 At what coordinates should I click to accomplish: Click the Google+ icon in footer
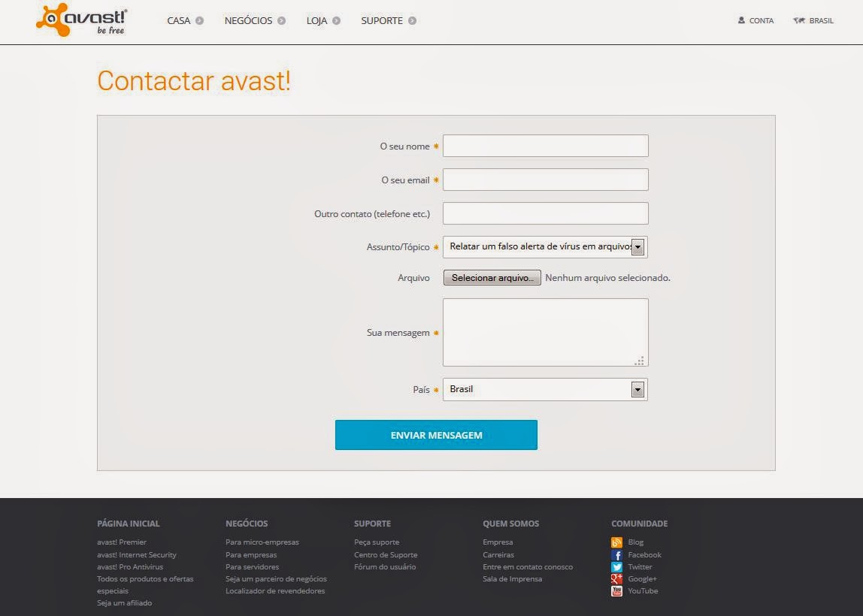(617, 579)
